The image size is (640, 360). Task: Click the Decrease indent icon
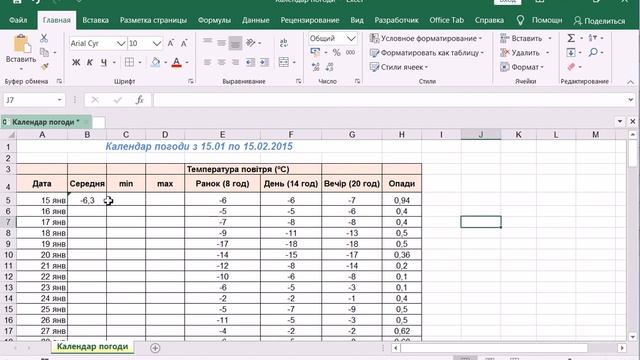[250, 62]
